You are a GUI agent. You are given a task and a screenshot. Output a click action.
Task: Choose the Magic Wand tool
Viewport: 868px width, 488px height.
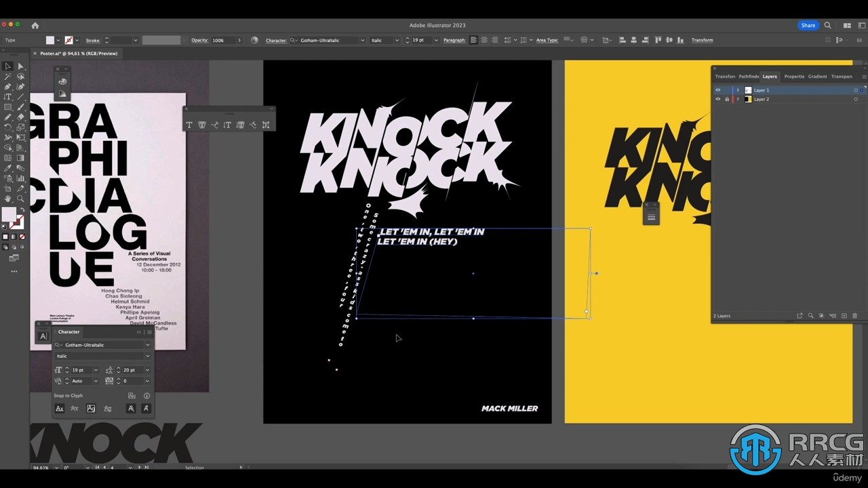[7, 77]
